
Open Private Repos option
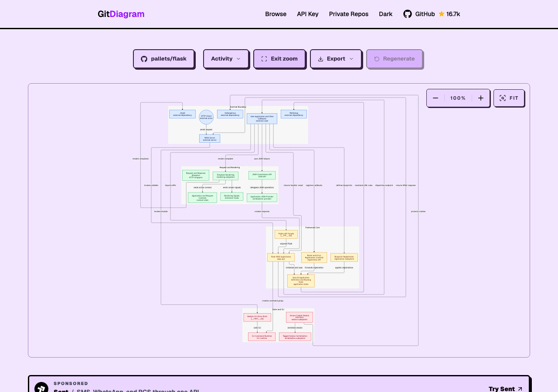click(349, 14)
